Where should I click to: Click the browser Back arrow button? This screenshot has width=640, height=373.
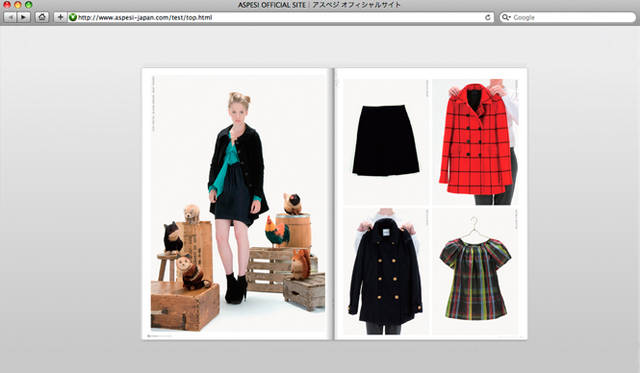10,17
